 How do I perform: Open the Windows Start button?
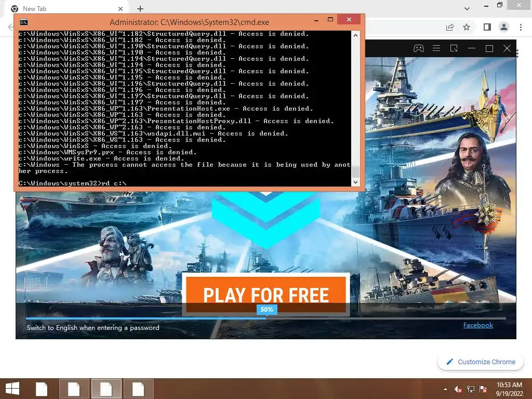tap(12, 389)
